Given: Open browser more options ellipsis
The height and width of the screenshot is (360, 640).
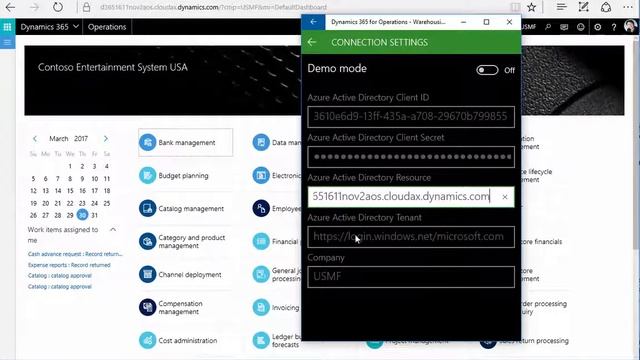Looking at the screenshot, I should coord(628,7).
